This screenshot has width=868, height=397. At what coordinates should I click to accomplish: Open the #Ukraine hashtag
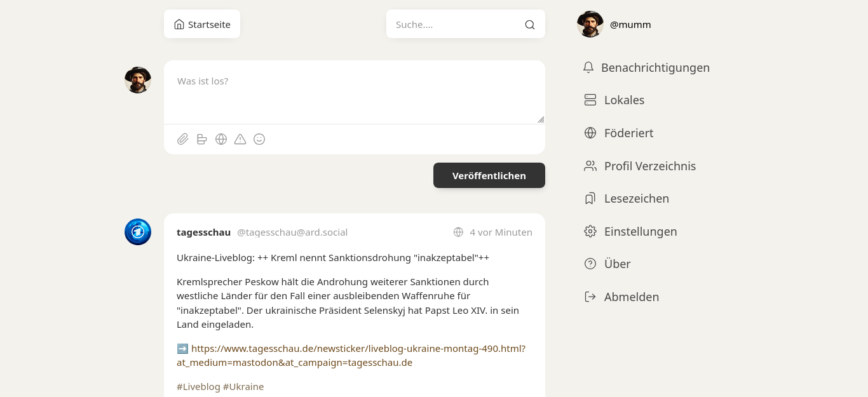(x=243, y=387)
